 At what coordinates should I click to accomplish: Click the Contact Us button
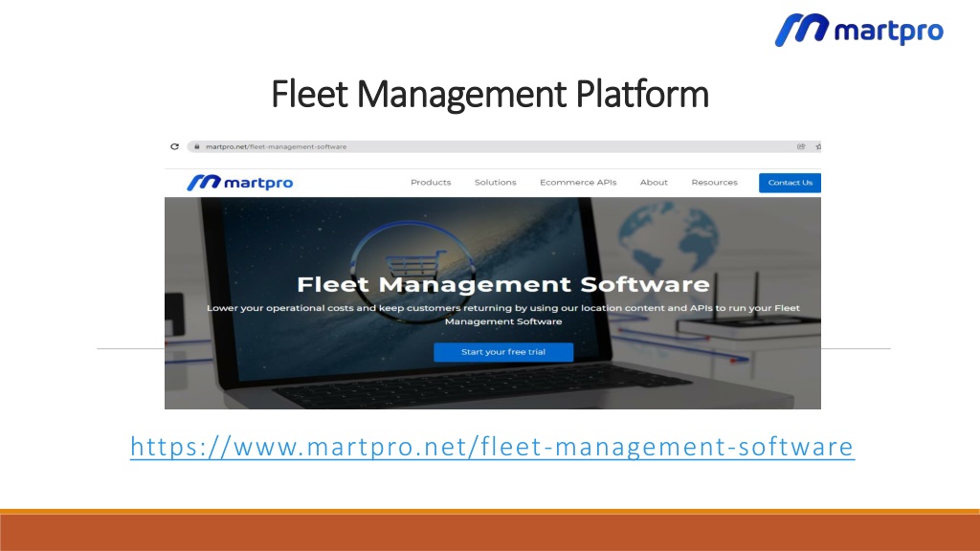[790, 183]
